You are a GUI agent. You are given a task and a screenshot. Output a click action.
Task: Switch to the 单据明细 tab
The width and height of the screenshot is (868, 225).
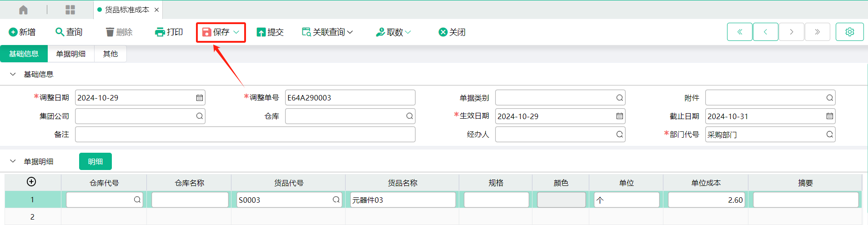point(71,54)
